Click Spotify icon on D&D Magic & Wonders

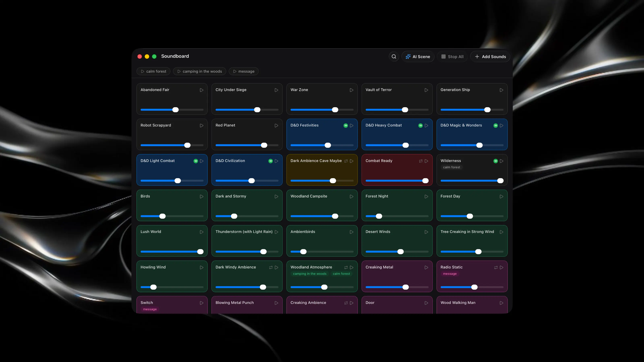coord(495,125)
